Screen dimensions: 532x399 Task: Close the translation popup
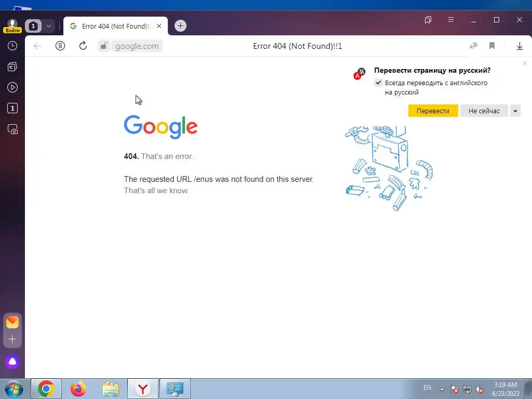[525, 63]
